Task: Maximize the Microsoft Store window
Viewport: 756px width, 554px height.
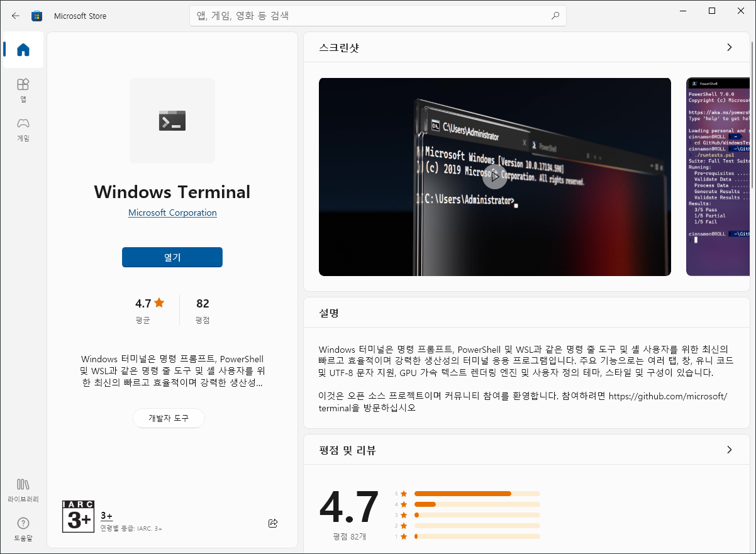Action: point(712,11)
